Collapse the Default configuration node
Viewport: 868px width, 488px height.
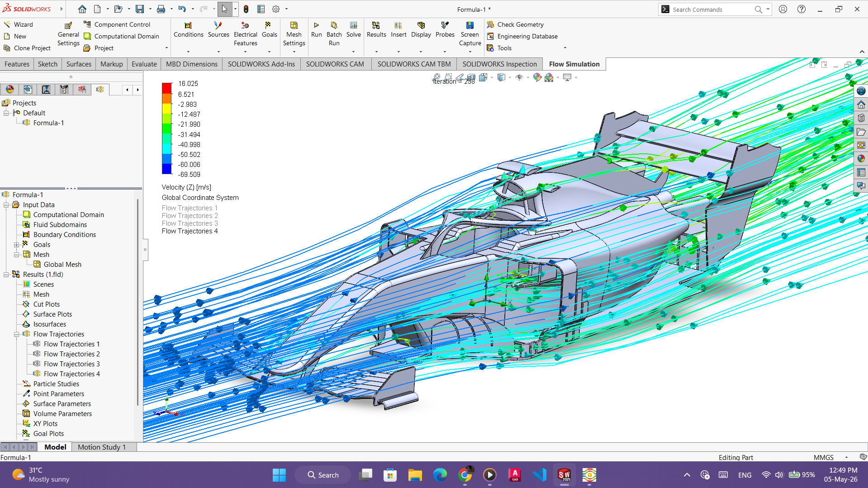[x=6, y=113]
